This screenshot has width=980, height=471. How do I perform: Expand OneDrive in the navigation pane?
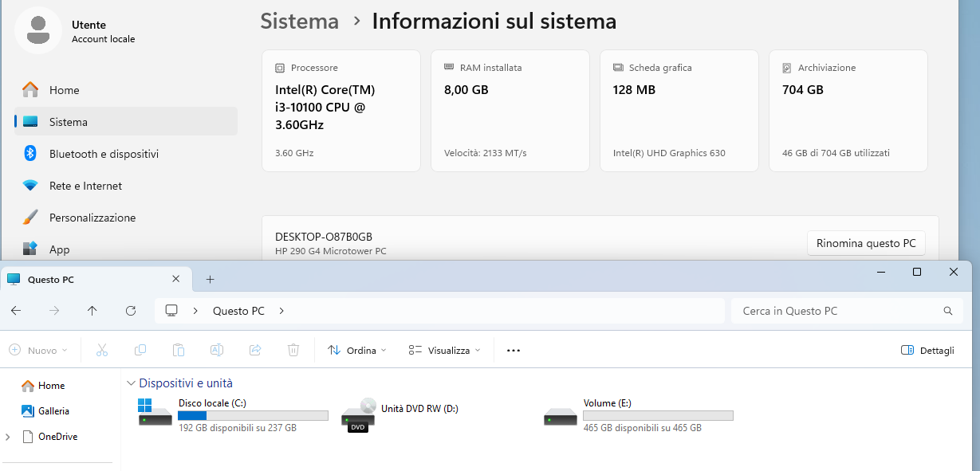[x=8, y=437]
